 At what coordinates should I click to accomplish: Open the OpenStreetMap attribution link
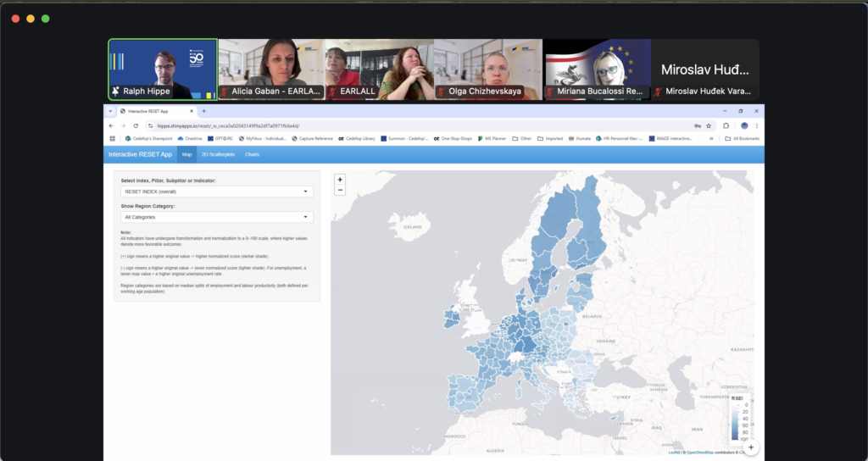point(699,453)
